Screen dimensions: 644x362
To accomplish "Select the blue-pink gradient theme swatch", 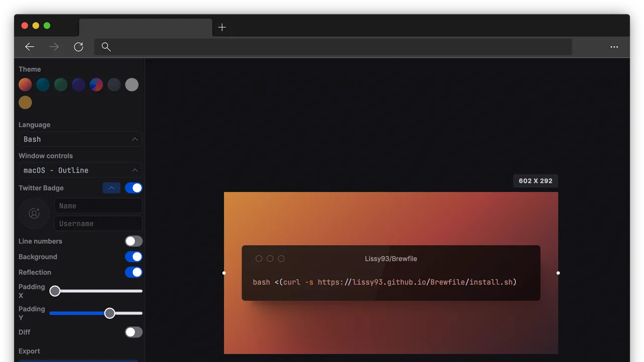I will click(96, 84).
